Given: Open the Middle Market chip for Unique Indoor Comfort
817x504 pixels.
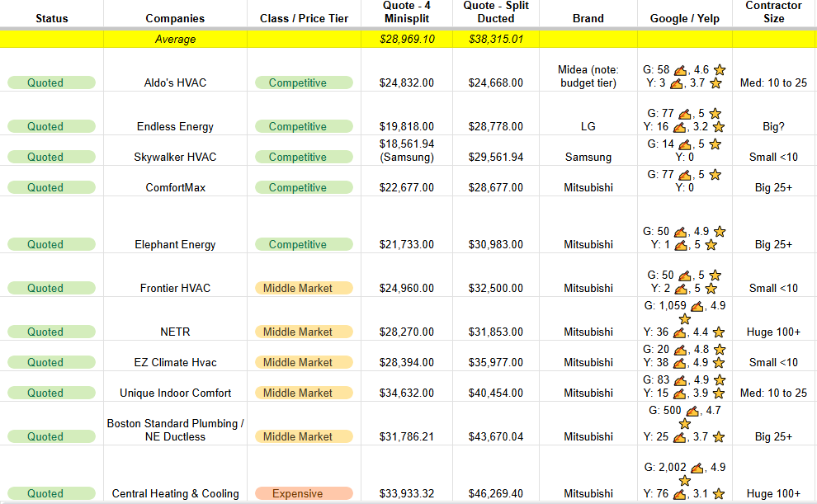Looking at the screenshot, I should [304, 393].
